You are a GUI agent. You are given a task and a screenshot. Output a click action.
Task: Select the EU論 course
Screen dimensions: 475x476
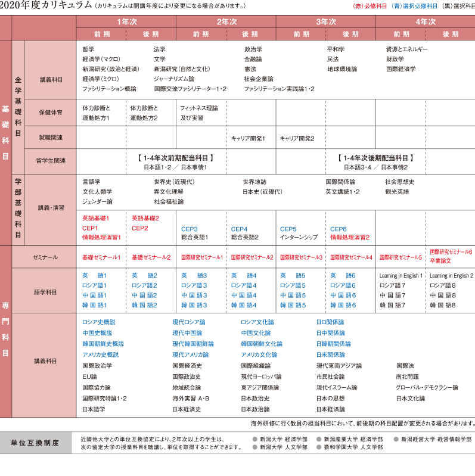89,377
